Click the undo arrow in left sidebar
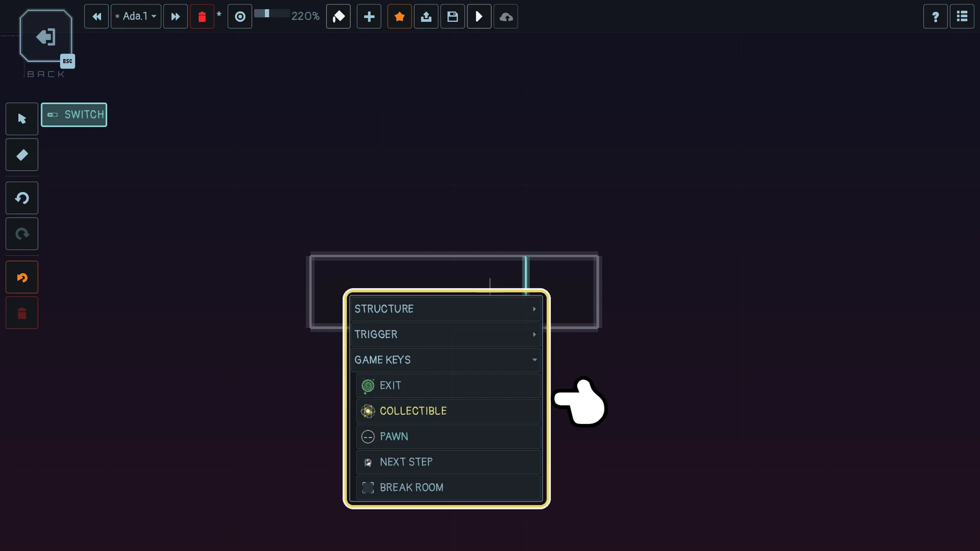Screen dimensions: 980x551 tap(22, 198)
